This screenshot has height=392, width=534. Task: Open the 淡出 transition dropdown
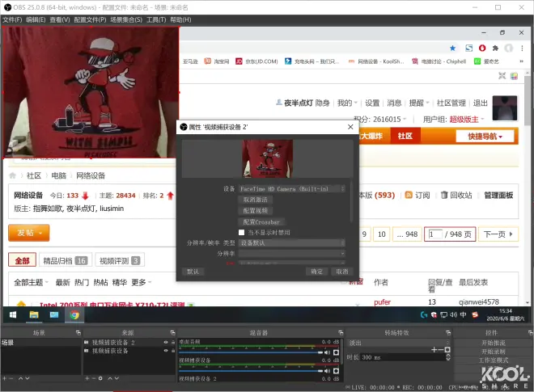399,343
